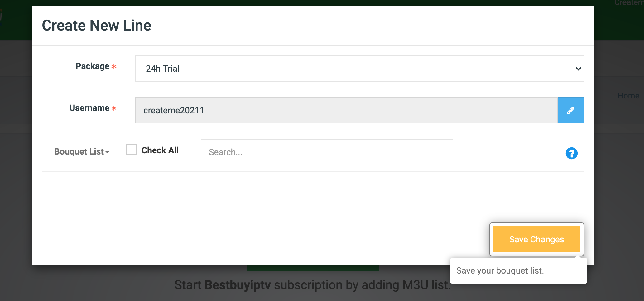The width and height of the screenshot is (644, 301).
Task: Click the Home breadcrumb link behind the dialog
Action: [x=628, y=96]
